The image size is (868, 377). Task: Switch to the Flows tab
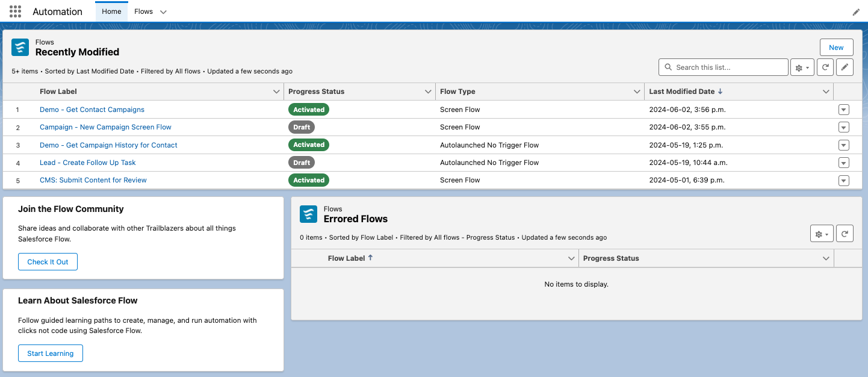(x=144, y=11)
